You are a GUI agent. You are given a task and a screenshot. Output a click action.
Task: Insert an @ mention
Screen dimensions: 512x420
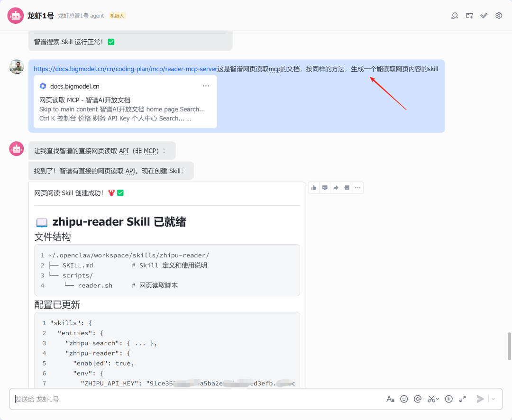(x=418, y=399)
